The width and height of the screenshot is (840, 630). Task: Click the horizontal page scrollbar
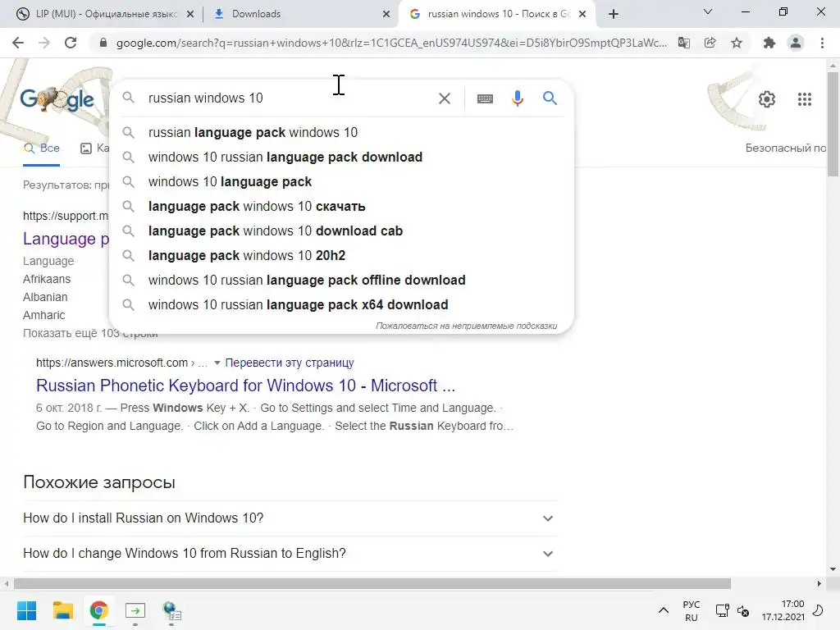coord(372,583)
